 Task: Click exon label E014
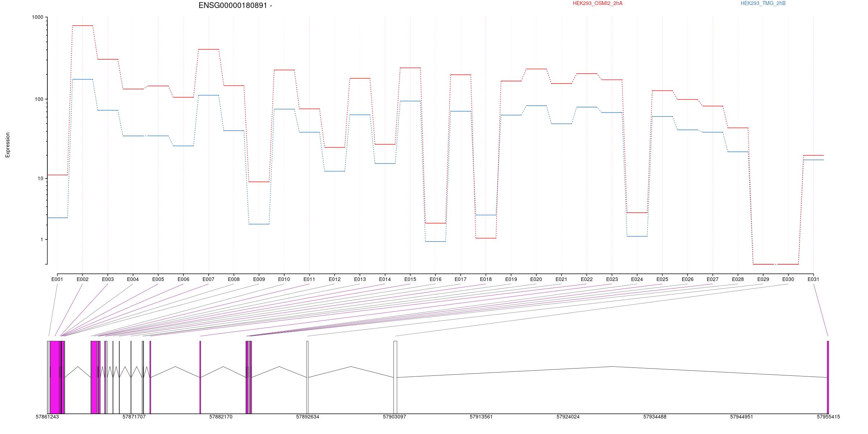pos(385,279)
